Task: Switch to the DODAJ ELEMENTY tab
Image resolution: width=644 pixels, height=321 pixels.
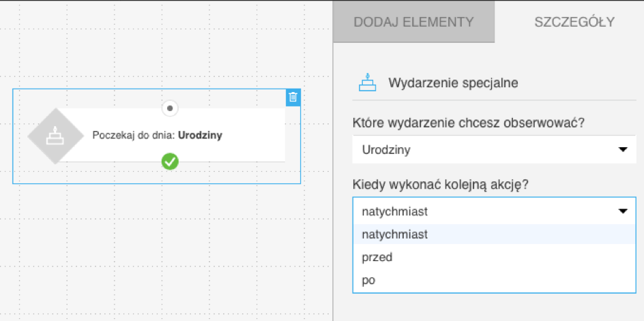Action: coord(413,22)
